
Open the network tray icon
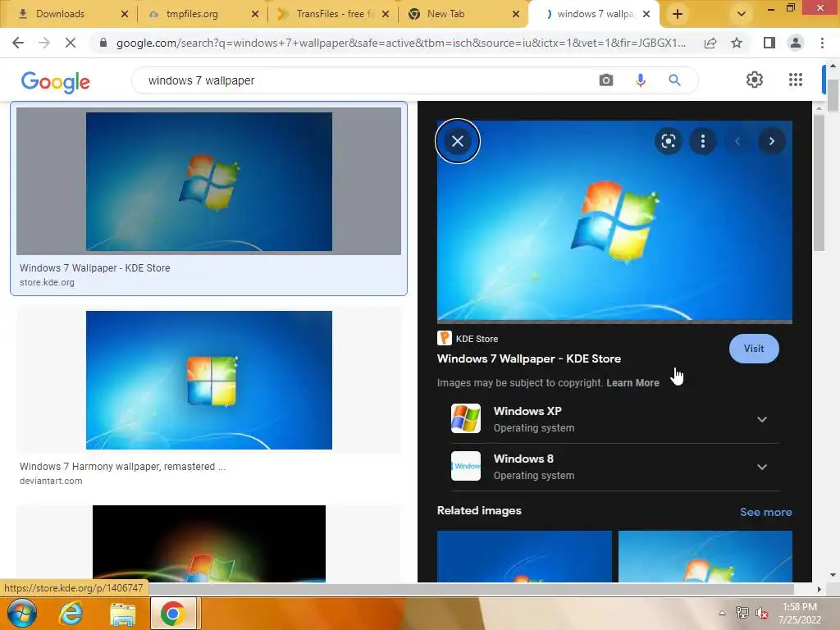pos(742,613)
